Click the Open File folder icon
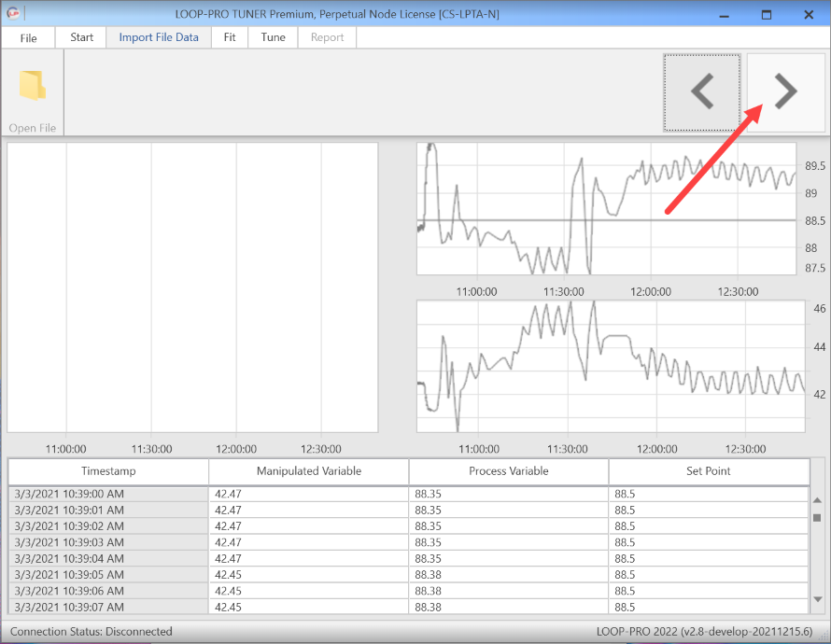831x644 pixels. [33, 85]
